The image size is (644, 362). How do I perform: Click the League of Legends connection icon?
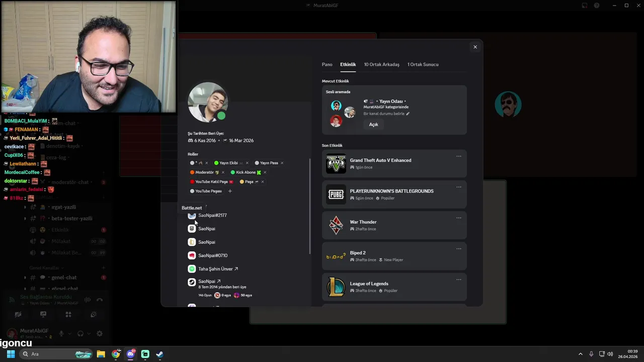(x=192, y=242)
